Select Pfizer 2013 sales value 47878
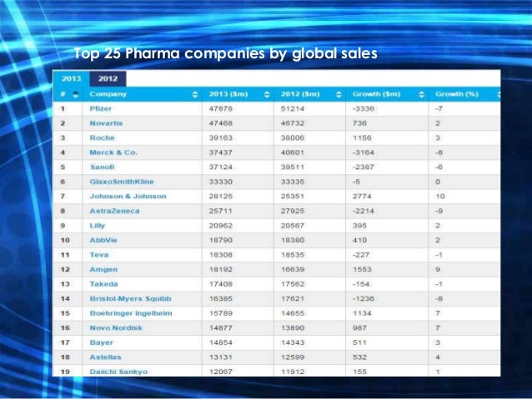Screen dimensions: 532x399 (220, 109)
